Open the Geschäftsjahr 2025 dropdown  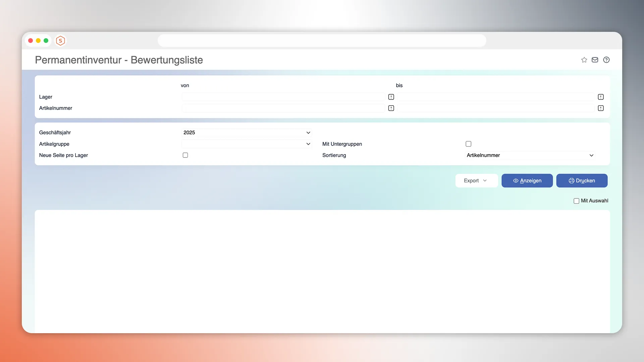(247, 133)
